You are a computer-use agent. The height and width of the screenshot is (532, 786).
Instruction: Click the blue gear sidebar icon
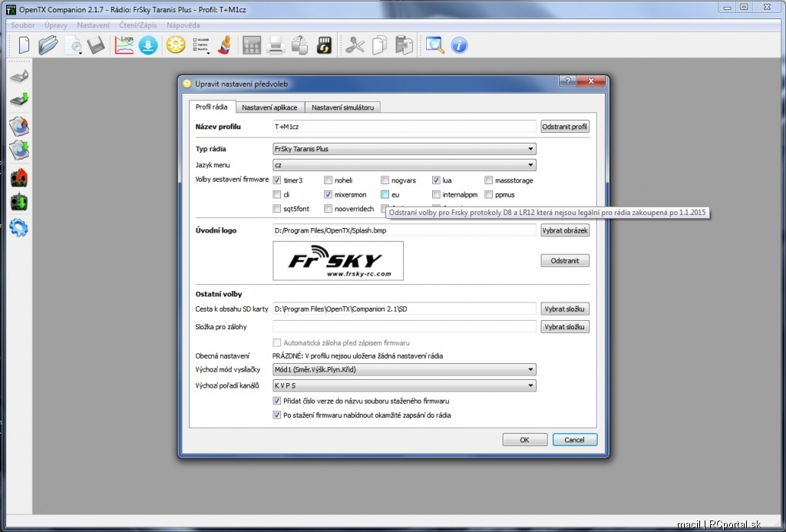coord(18,228)
